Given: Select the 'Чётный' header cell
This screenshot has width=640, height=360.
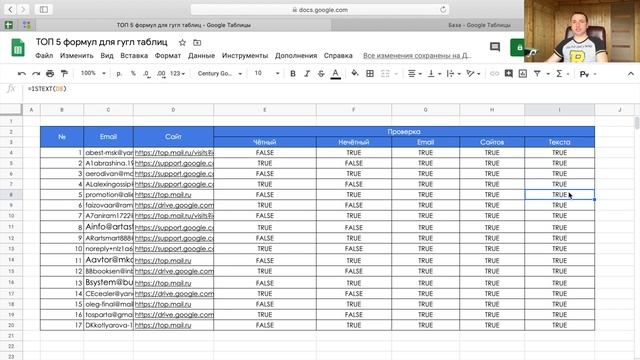Looking at the screenshot, I should 264,142.
